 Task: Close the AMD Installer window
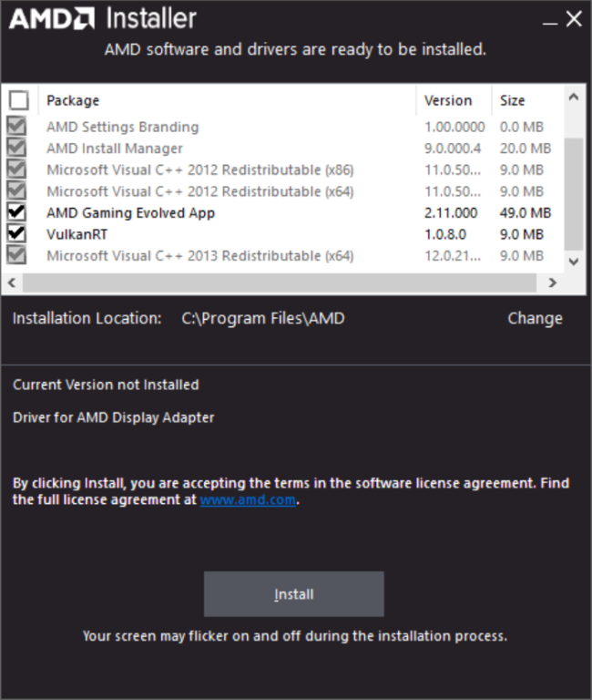pyautogui.click(x=574, y=19)
